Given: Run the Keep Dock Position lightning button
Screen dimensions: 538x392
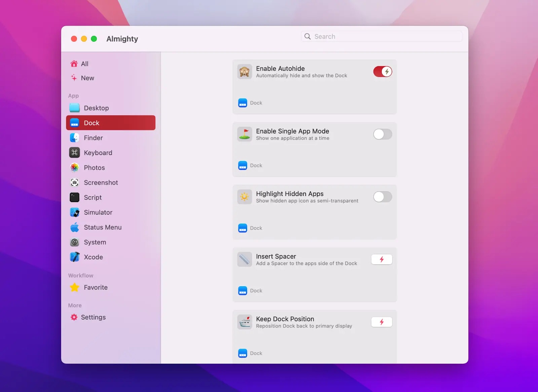Looking at the screenshot, I should 382,322.
